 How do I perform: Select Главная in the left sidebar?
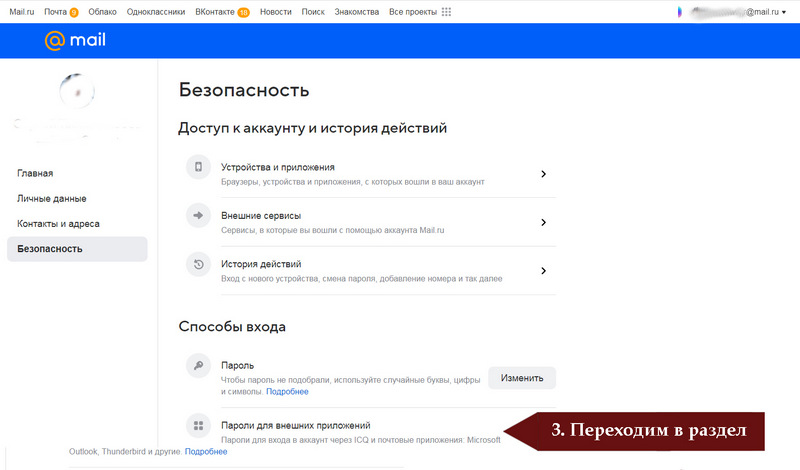[35, 173]
